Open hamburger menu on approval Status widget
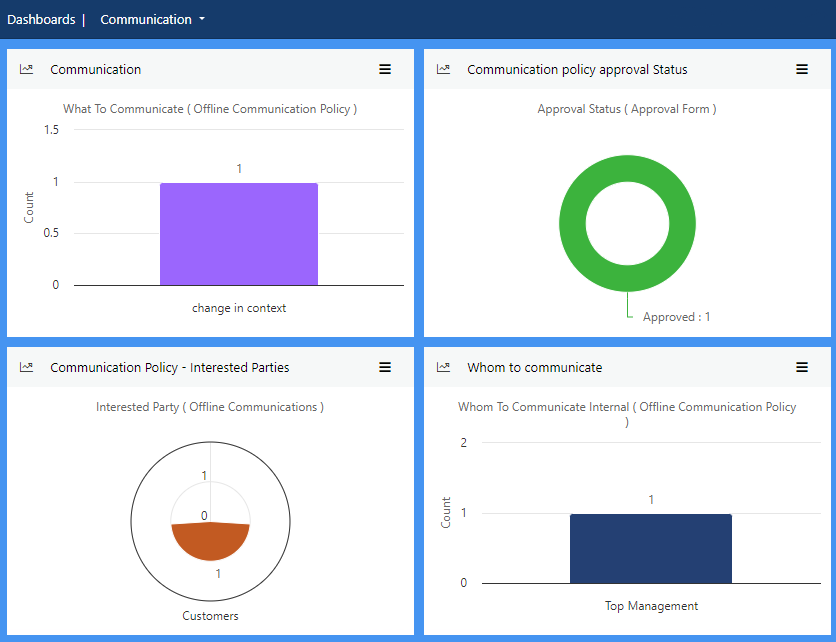This screenshot has height=642, width=836. (x=802, y=69)
